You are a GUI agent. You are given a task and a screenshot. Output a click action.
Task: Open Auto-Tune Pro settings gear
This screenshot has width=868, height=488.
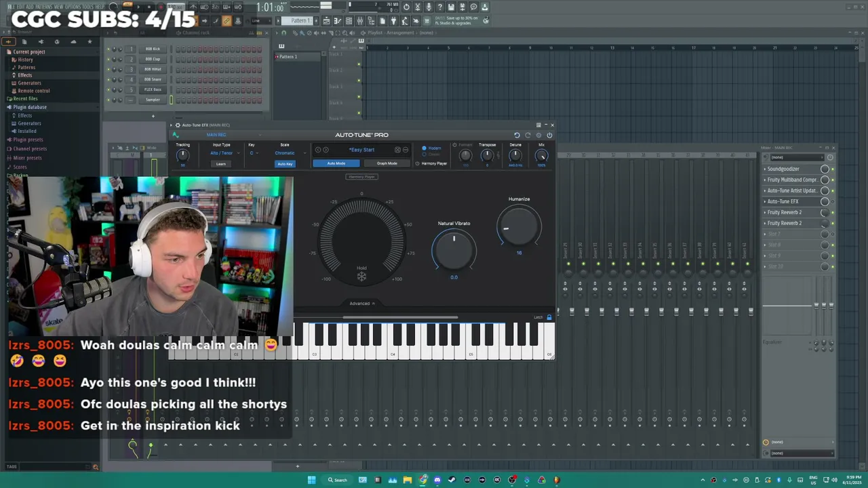coord(538,135)
